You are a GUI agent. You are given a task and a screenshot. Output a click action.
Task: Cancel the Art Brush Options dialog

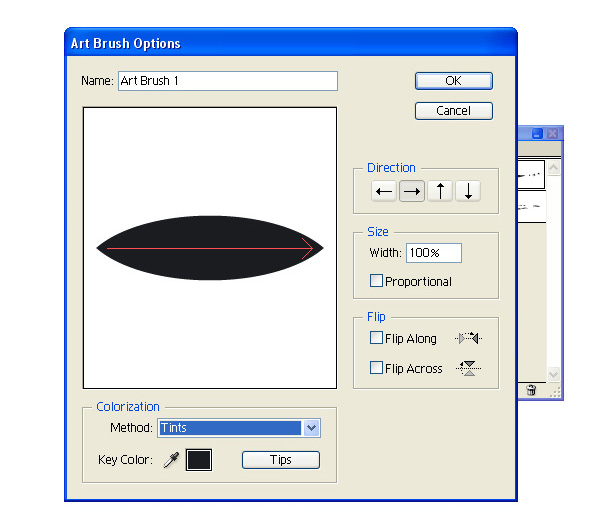tap(453, 111)
